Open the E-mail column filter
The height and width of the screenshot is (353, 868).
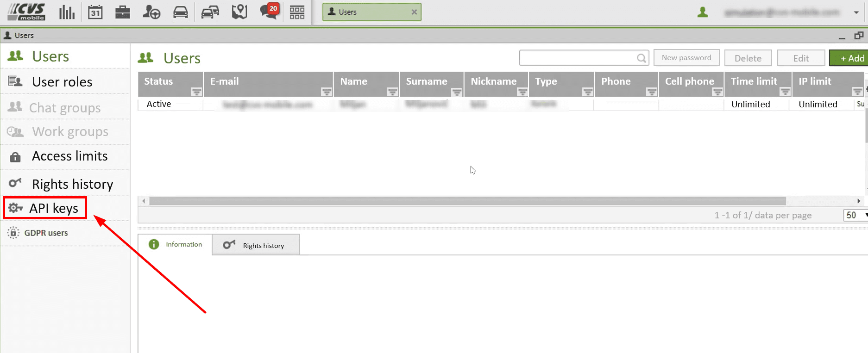click(x=327, y=92)
